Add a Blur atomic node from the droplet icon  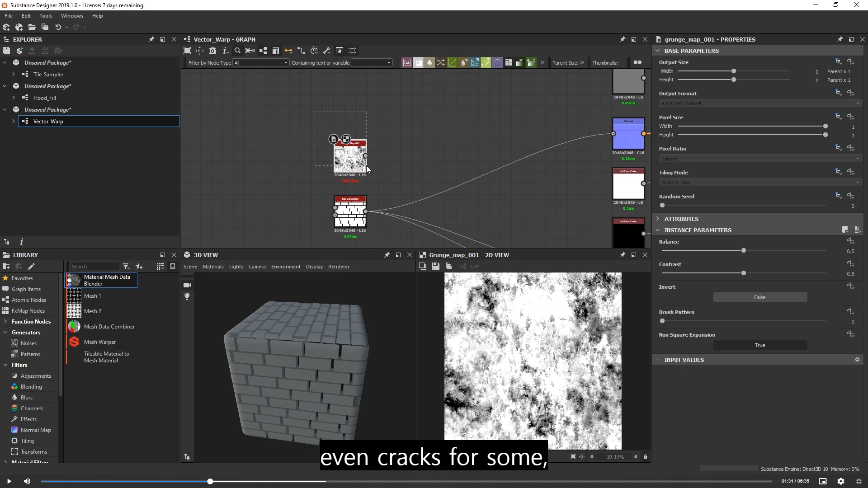[x=429, y=62]
